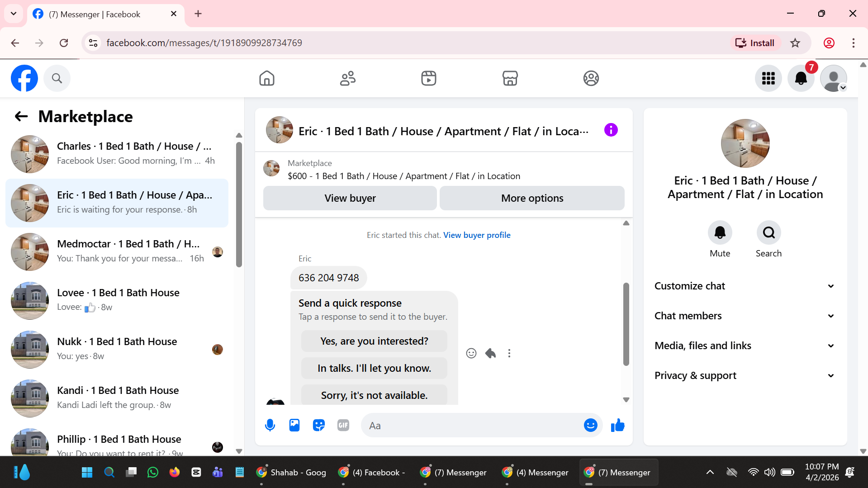Open Facebook search magnifier
This screenshot has width=868, height=488.
[x=57, y=78]
